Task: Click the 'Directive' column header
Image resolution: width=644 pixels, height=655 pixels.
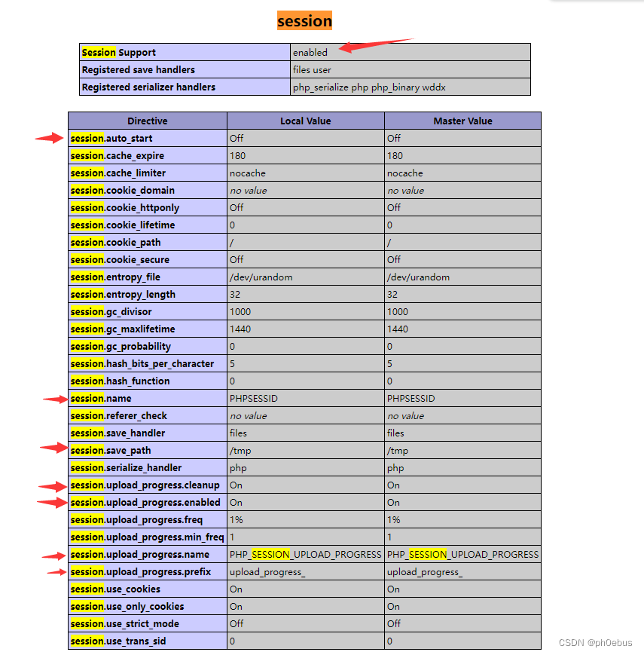Action: click(148, 121)
